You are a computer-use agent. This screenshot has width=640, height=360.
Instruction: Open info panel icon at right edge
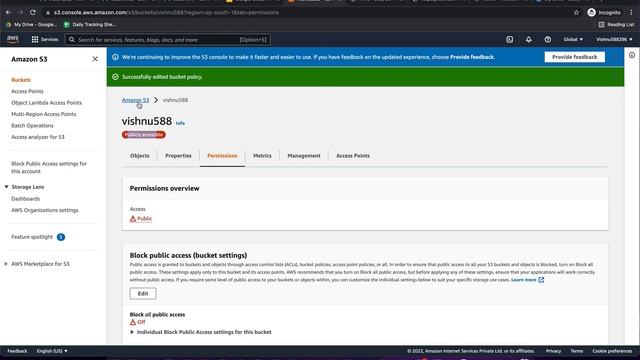[x=632, y=55]
